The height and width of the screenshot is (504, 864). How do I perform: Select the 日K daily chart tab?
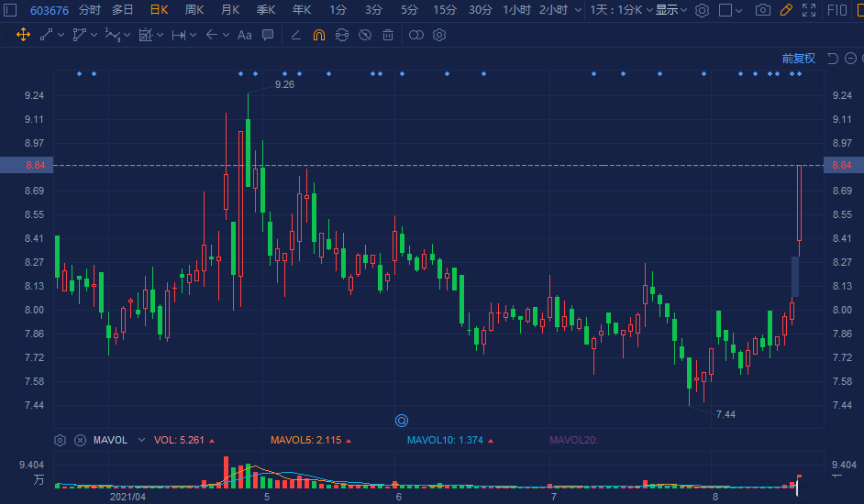tap(160, 10)
